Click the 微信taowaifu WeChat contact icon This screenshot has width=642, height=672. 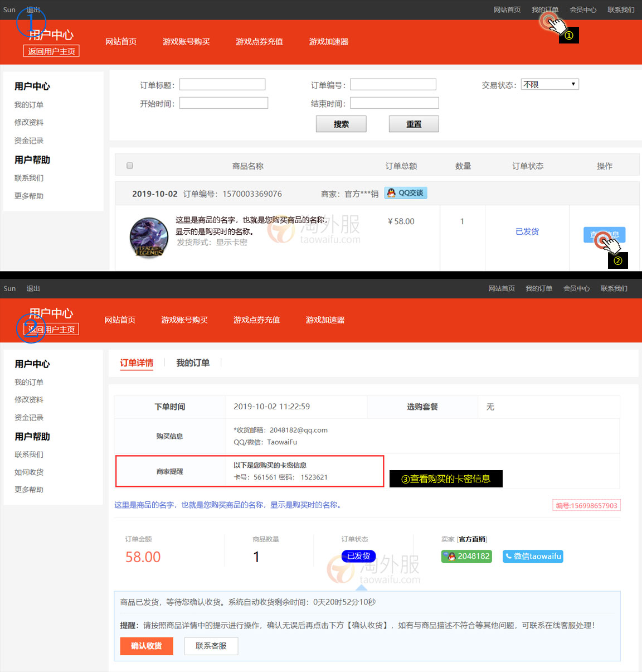point(532,556)
